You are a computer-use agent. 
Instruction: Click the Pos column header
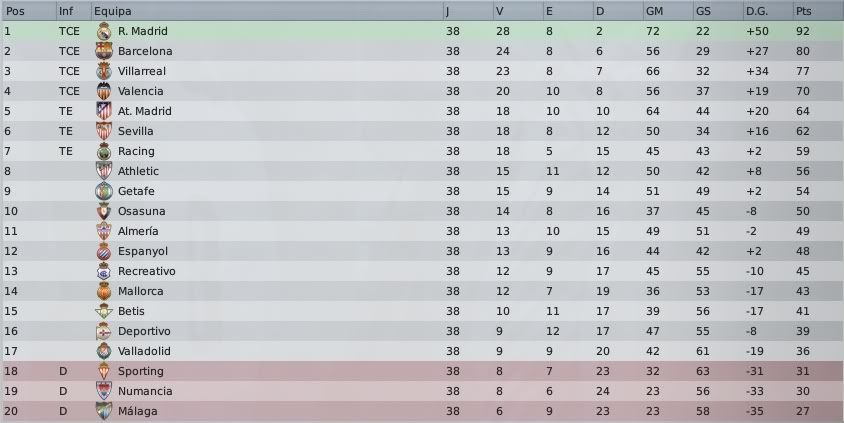pyautogui.click(x=29, y=11)
